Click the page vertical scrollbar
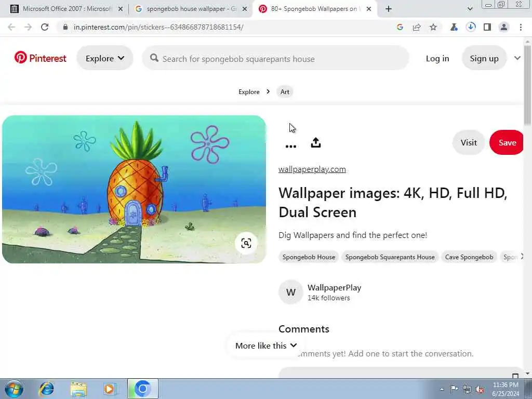Screen dimensions: 532x399 [528, 85]
